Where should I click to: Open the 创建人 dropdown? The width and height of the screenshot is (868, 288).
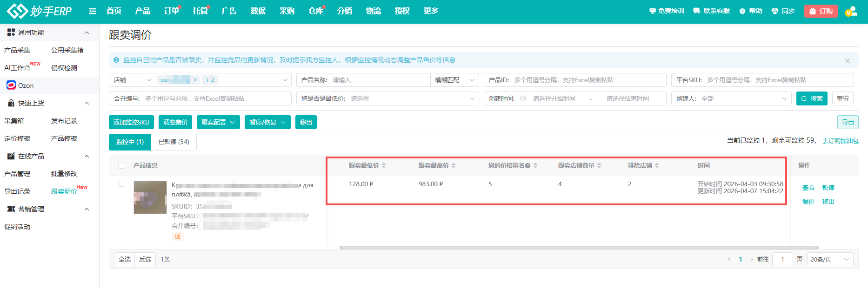pos(731,98)
